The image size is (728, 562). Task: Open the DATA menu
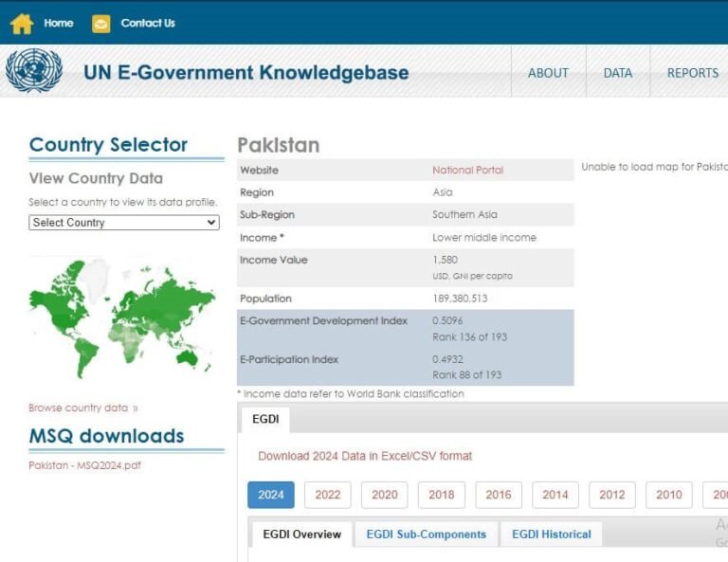(x=617, y=73)
